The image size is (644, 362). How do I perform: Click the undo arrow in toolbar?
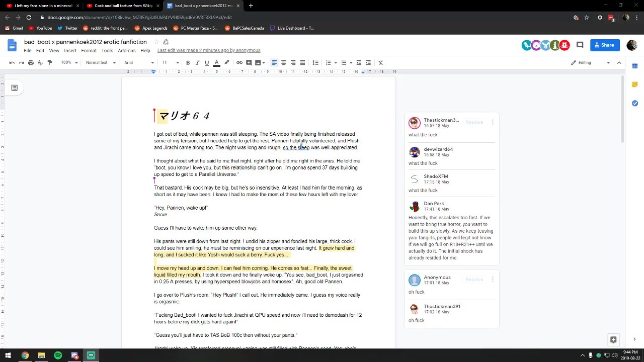12,63
